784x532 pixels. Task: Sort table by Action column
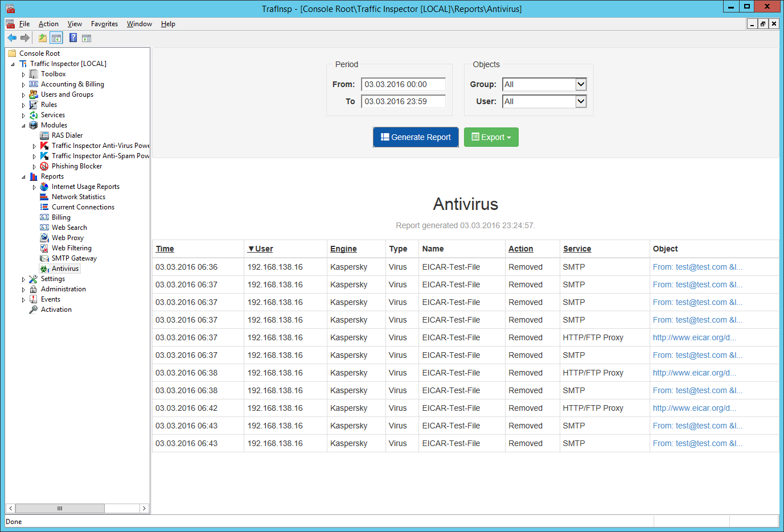point(521,249)
